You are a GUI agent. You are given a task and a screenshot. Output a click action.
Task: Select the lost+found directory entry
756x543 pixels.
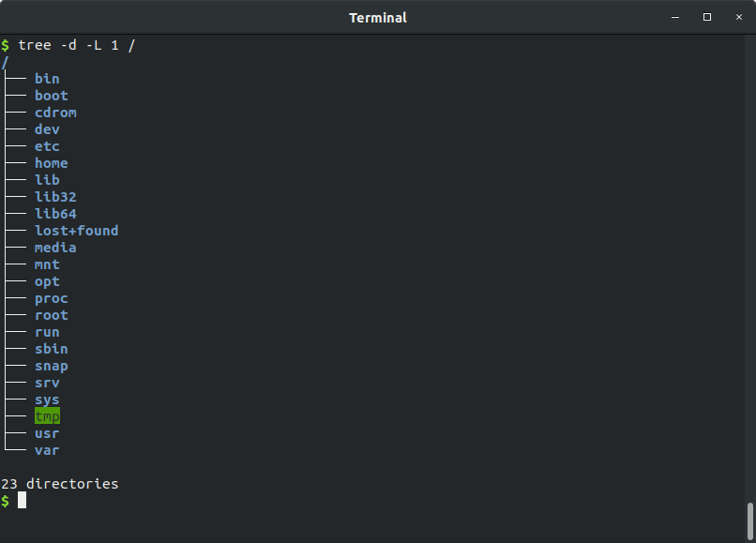point(77,231)
